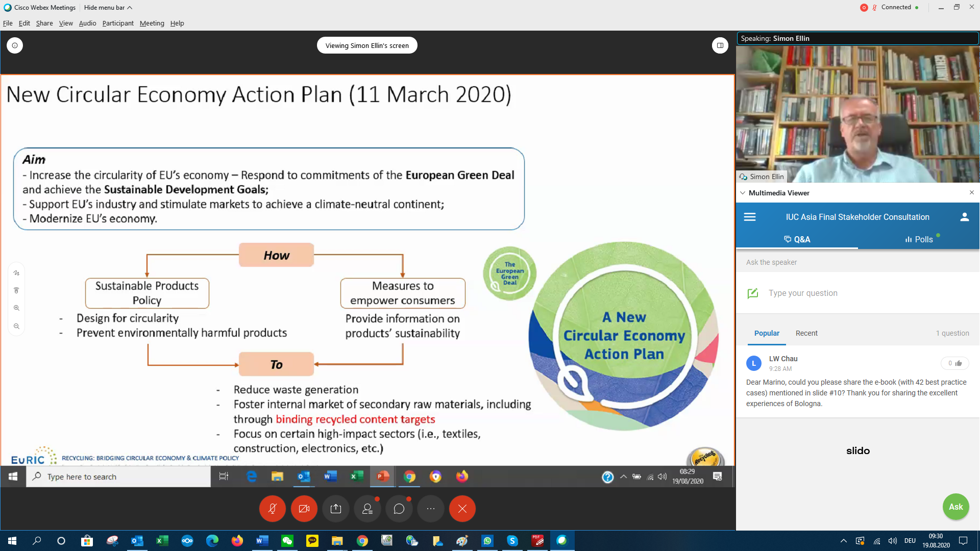Toggle side-by-side layout icon
The image size is (980, 551).
[x=720, y=45]
